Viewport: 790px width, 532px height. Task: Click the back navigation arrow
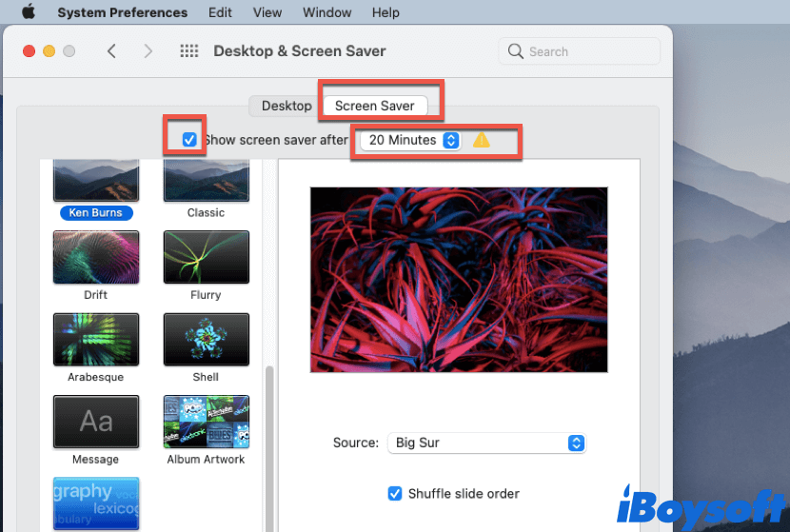tap(111, 51)
